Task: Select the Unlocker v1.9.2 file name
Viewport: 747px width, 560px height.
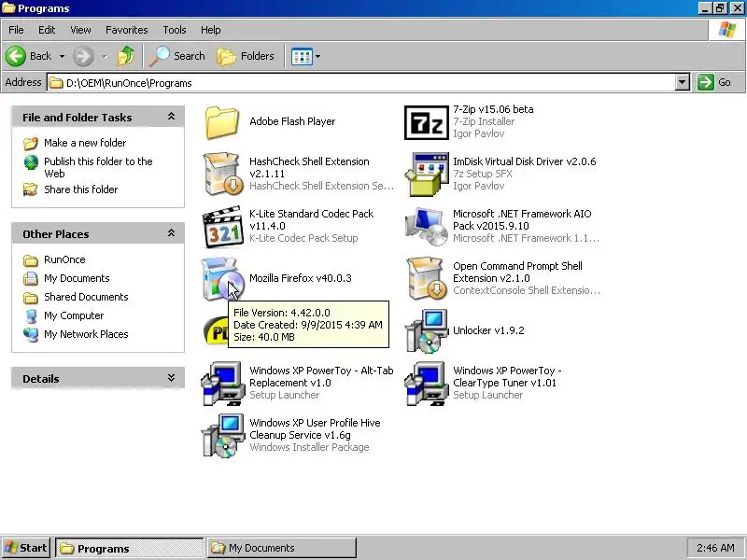Action: coord(488,330)
